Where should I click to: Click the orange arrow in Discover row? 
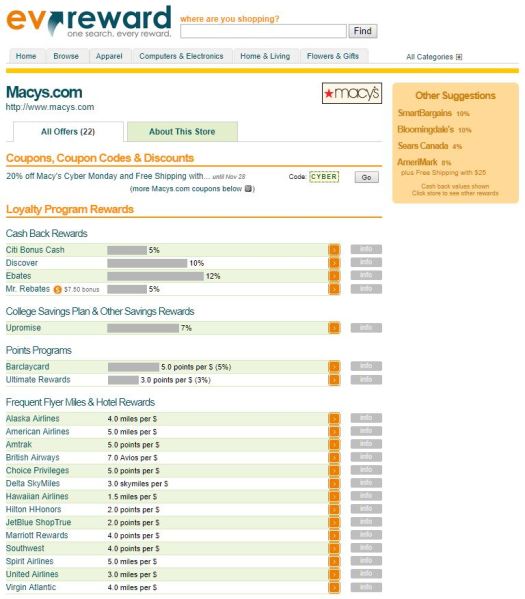click(334, 263)
